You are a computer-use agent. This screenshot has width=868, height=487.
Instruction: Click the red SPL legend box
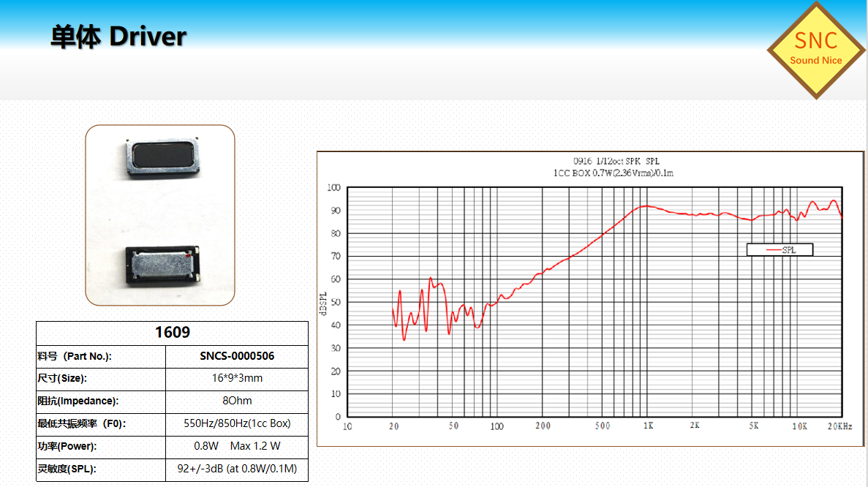pos(780,249)
